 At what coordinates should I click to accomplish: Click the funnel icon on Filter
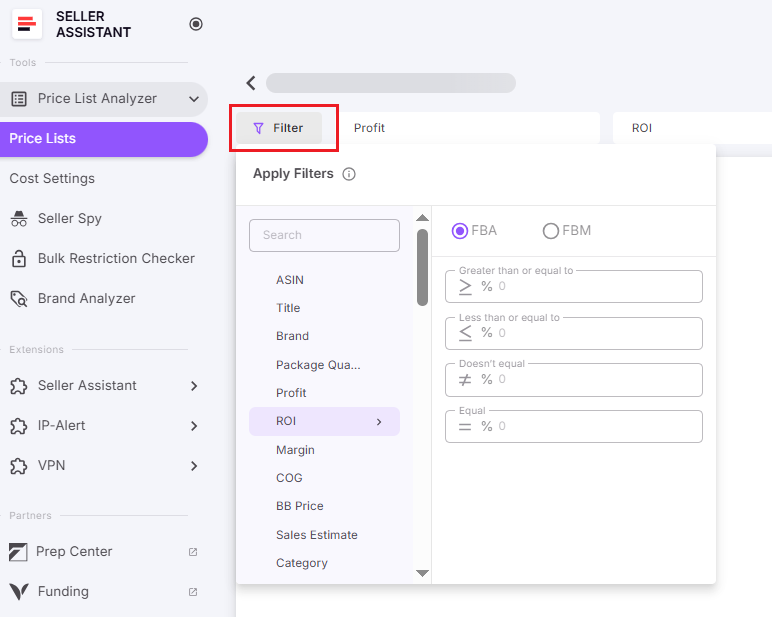[258, 129]
